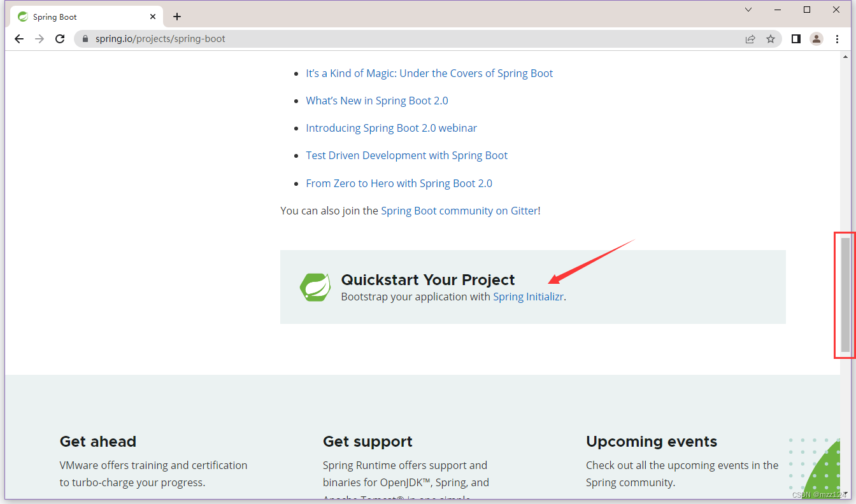Click the Upcoming events heading
The image size is (856, 504).
click(652, 442)
